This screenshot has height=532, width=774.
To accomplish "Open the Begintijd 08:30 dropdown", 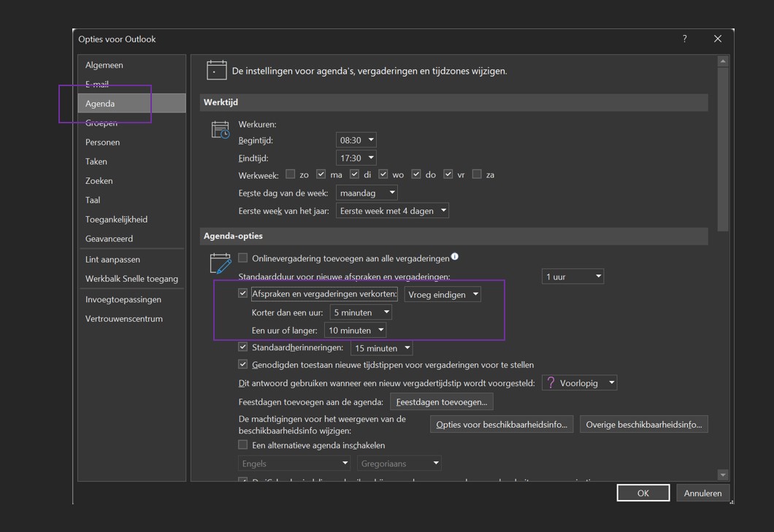I will coord(356,140).
